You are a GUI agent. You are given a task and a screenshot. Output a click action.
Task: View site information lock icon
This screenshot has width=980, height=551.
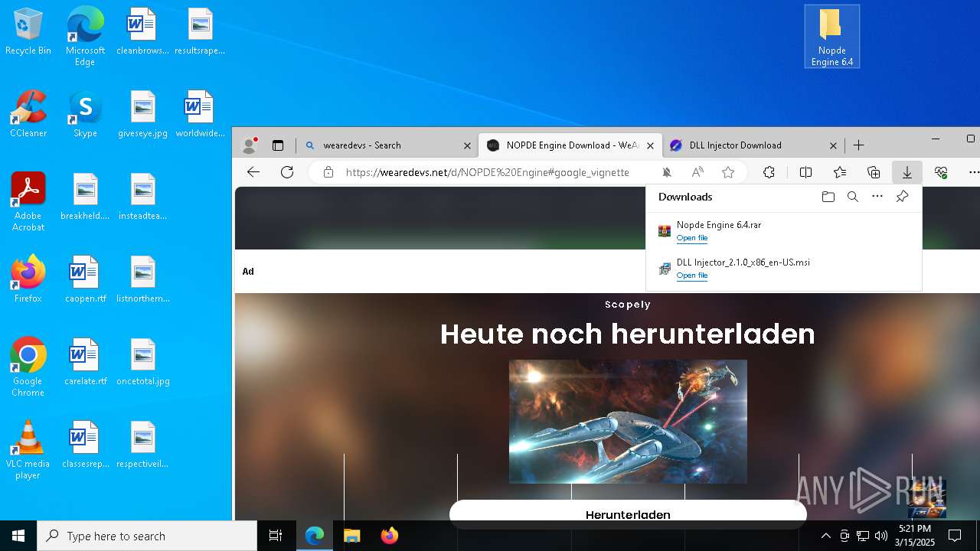point(328,172)
